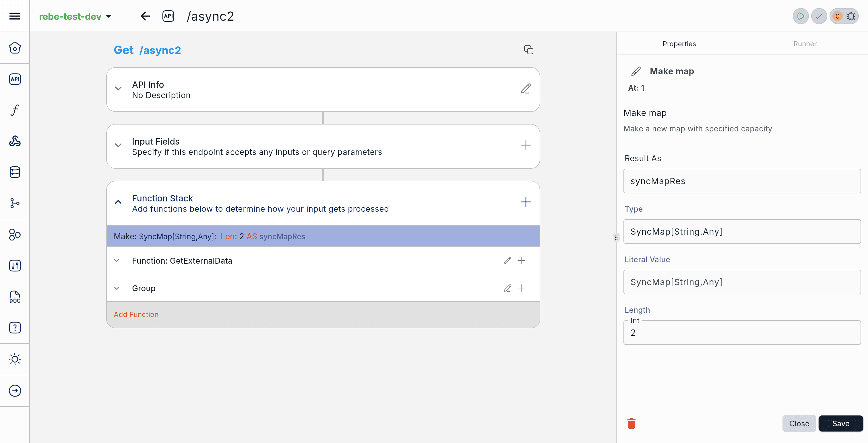868x443 pixels.
Task: Add after Group with plus icon
Action: pos(521,288)
